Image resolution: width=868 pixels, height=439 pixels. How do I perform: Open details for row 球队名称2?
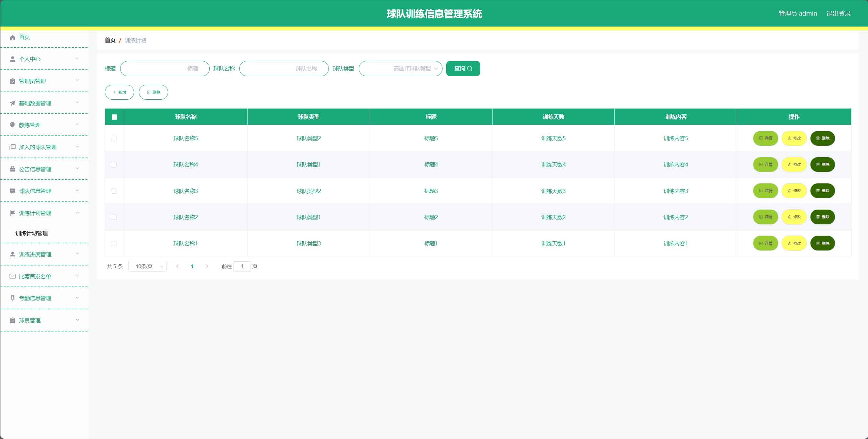(x=766, y=217)
